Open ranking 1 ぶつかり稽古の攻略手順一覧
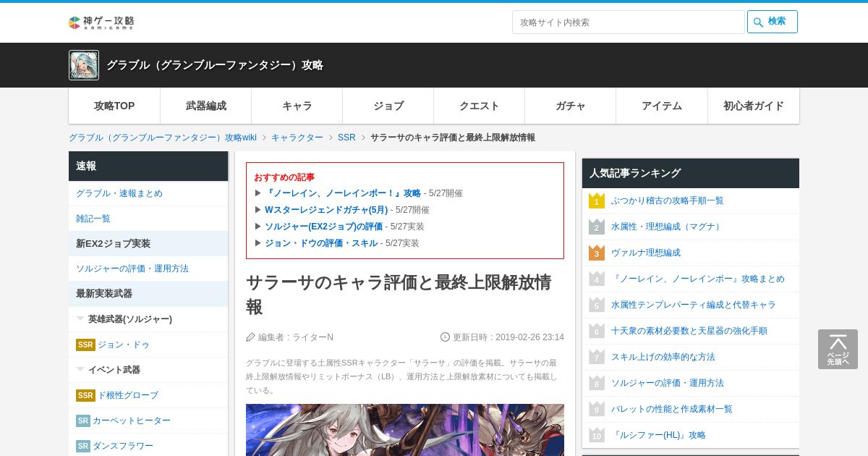 667,200
